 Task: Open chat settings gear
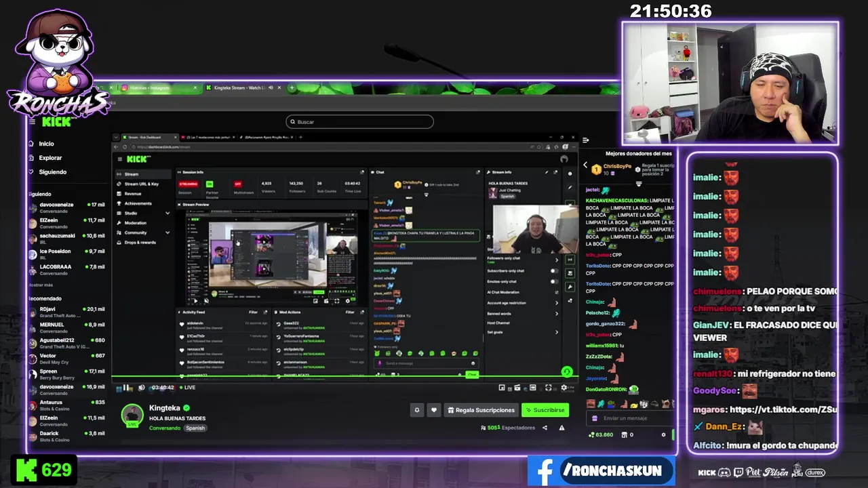(x=663, y=435)
